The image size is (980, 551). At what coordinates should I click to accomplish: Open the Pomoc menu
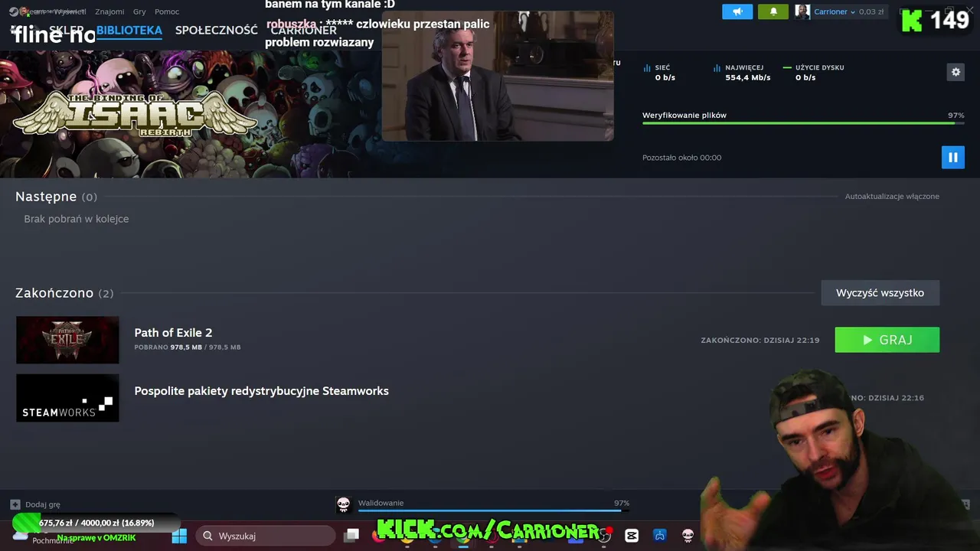click(x=167, y=11)
